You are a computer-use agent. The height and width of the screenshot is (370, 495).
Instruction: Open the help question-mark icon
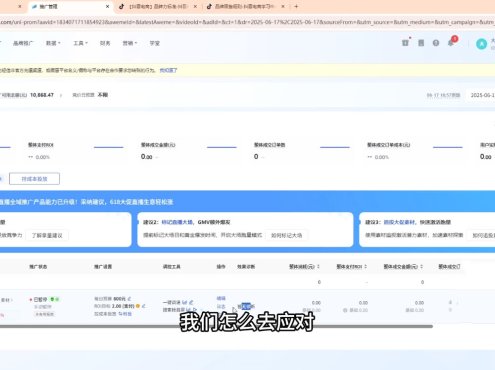[436, 43]
